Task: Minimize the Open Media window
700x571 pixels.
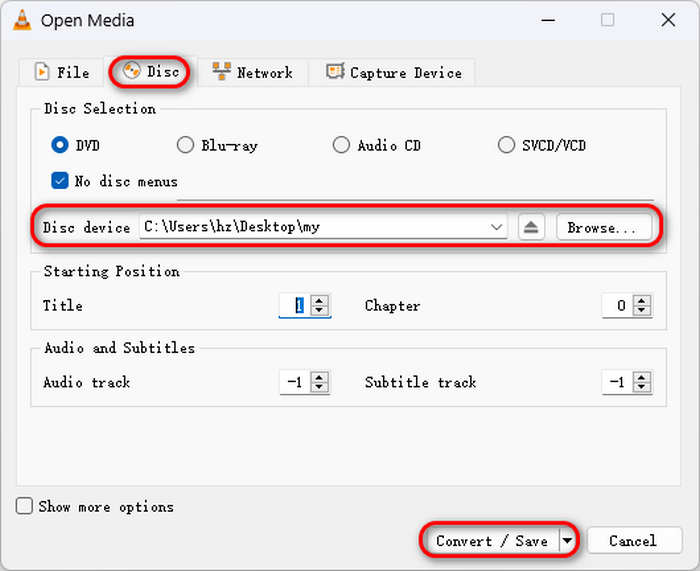Action: tap(548, 20)
